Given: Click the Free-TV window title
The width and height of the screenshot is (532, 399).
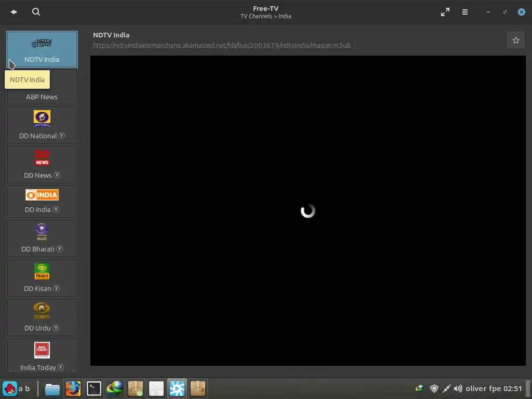Looking at the screenshot, I should [x=265, y=8].
